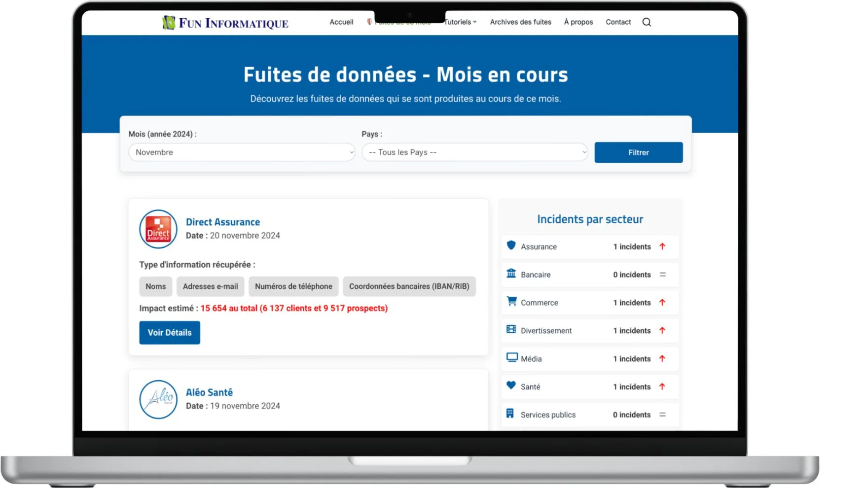Click the date 19 novembre 2024
The width and height of the screenshot is (868, 488).
click(x=245, y=406)
